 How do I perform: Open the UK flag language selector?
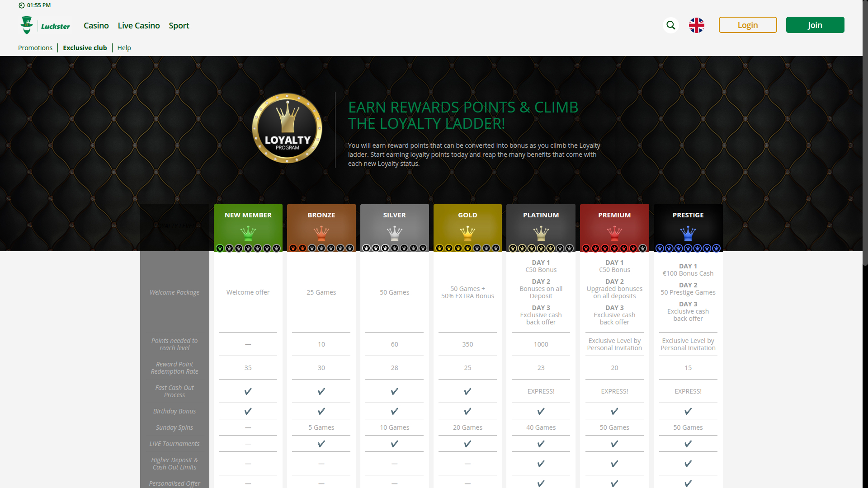point(696,25)
